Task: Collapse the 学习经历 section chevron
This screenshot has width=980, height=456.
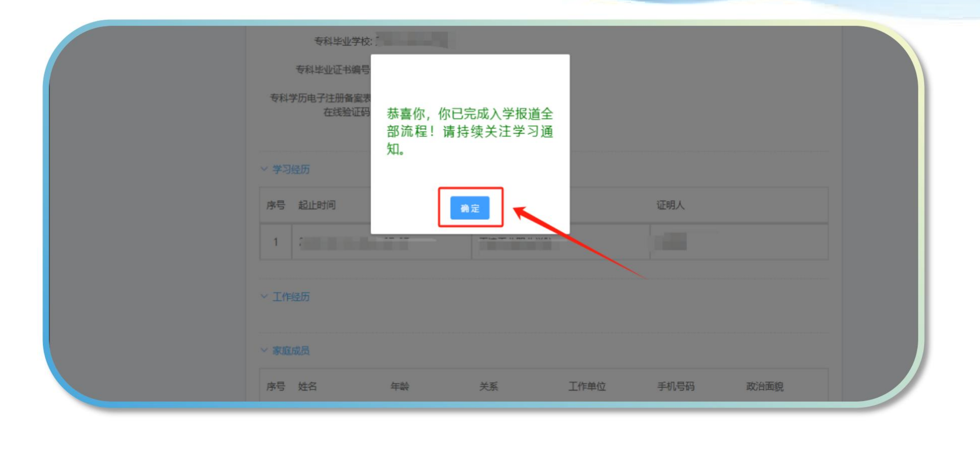Action: coord(264,169)
